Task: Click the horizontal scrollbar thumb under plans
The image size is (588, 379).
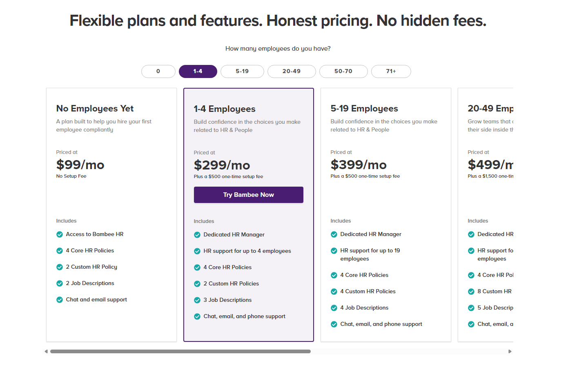Action: [180, 351]
